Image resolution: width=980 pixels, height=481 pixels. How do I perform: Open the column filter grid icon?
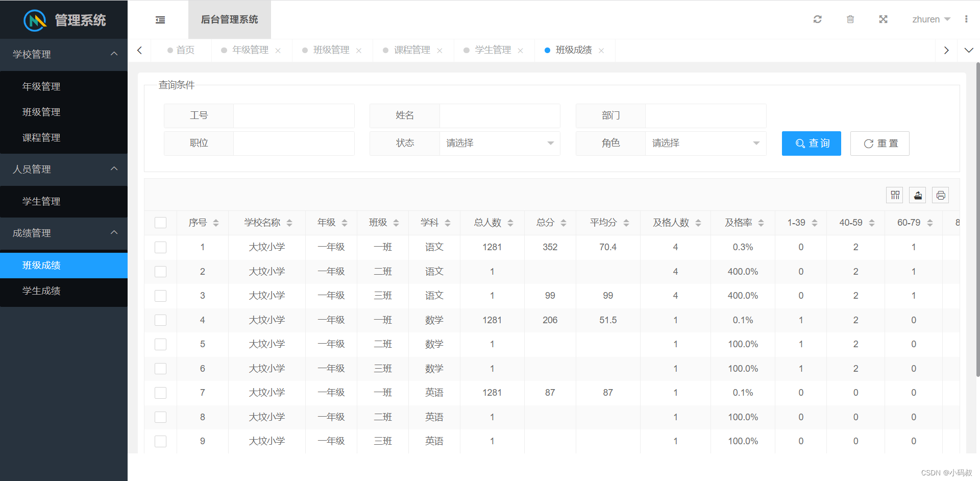point(895,195)
